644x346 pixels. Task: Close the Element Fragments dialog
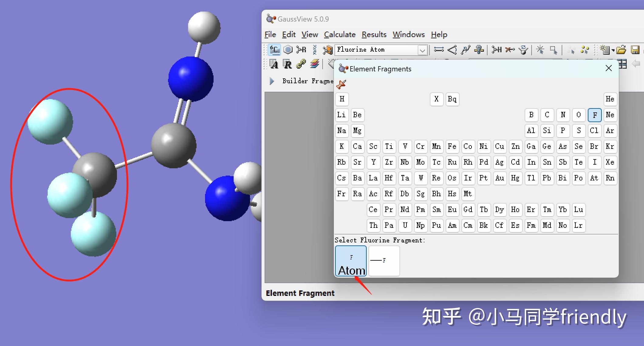[x=609, y=68]
